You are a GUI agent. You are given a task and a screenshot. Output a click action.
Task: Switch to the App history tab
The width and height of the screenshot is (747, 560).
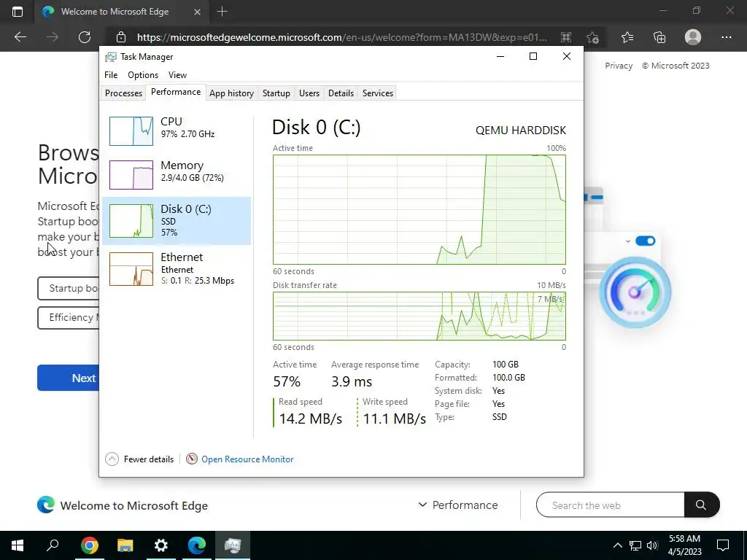[231, 93]
